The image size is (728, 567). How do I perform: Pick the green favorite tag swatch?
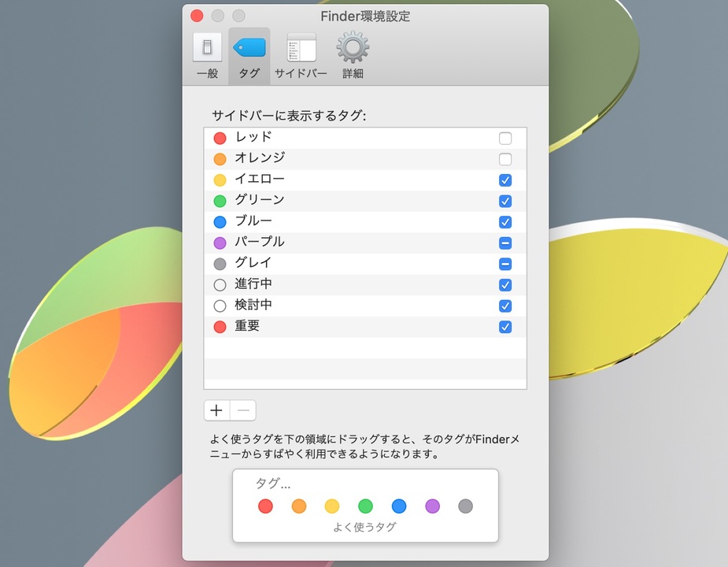365,506
